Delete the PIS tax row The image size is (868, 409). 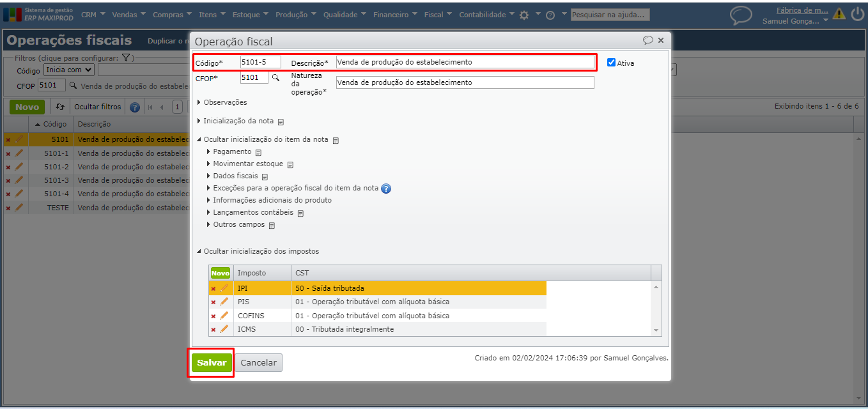(x=213, y=302)
